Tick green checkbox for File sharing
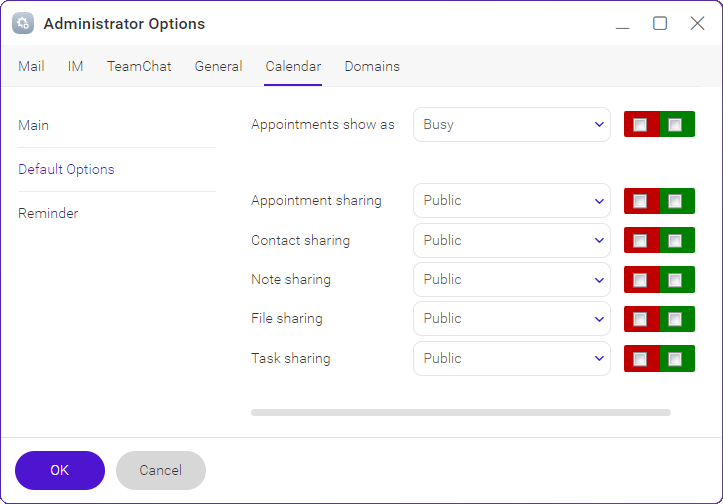Screen dimensions: 723x504 tap(675, 319)
